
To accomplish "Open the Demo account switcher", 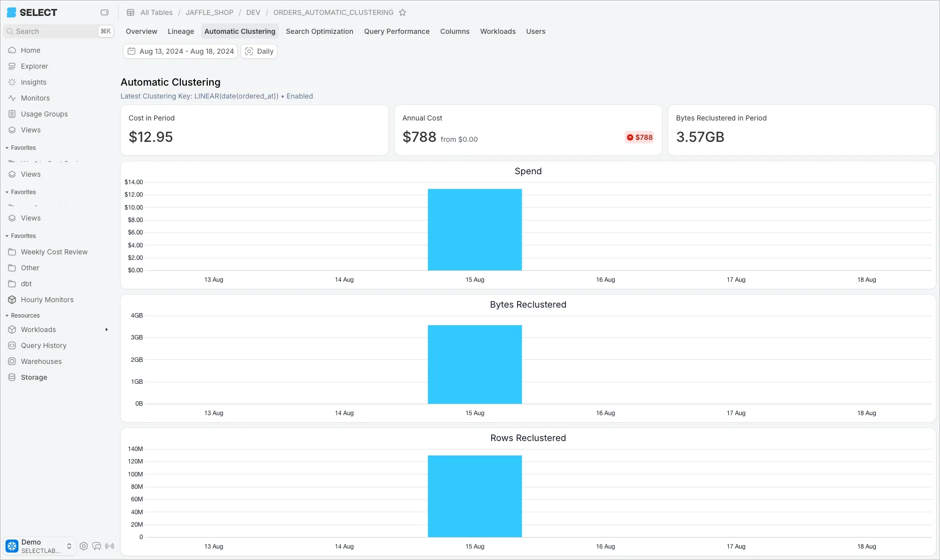I will [x=39, y=546].
